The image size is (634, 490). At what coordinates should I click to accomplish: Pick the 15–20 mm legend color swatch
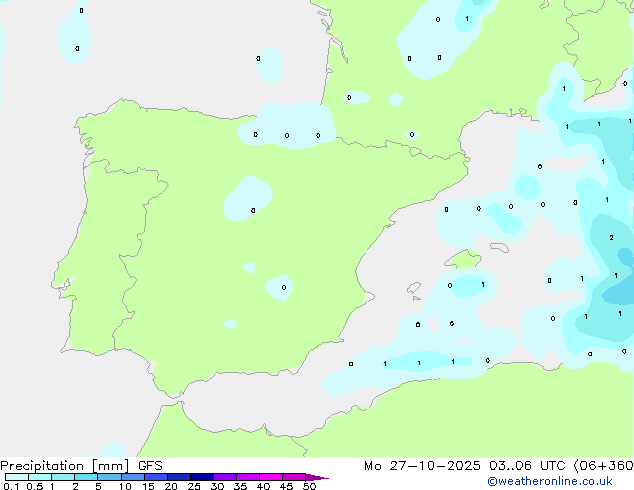(x=155, y=477)
